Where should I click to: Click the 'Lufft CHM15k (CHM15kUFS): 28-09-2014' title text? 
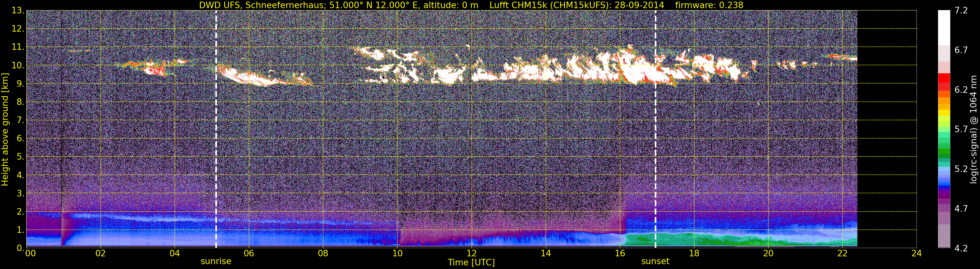click(x=577, y=5)
